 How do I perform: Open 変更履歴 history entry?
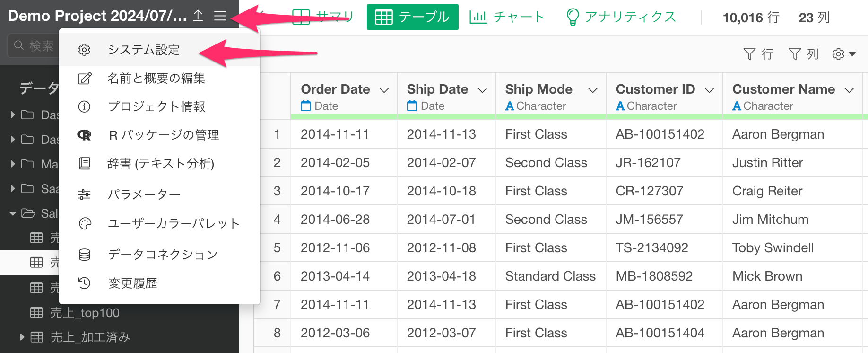click(160, 283)
